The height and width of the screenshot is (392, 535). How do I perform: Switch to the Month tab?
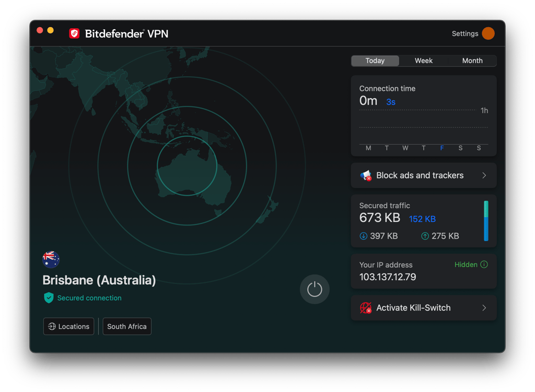click(472, 61)
